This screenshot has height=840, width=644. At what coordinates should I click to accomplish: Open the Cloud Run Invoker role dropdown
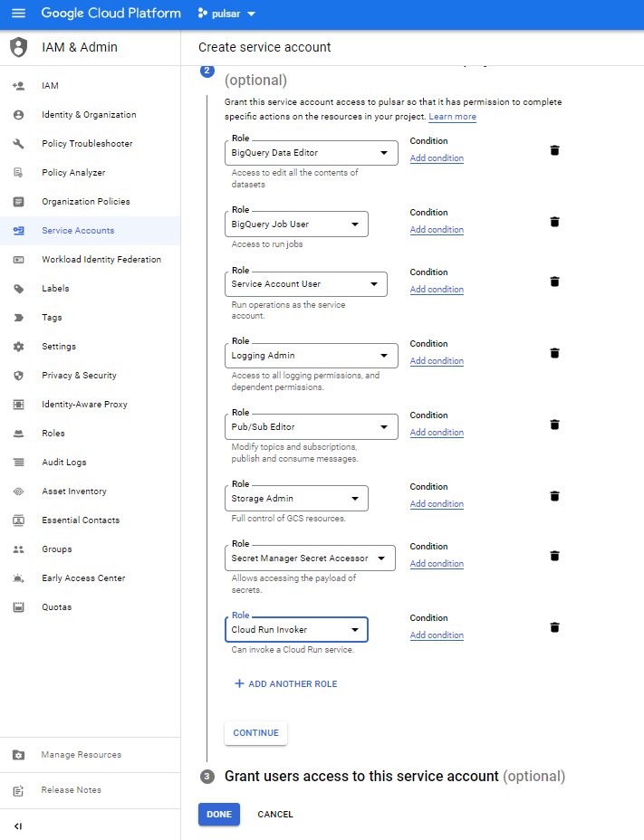click(296, 629)
